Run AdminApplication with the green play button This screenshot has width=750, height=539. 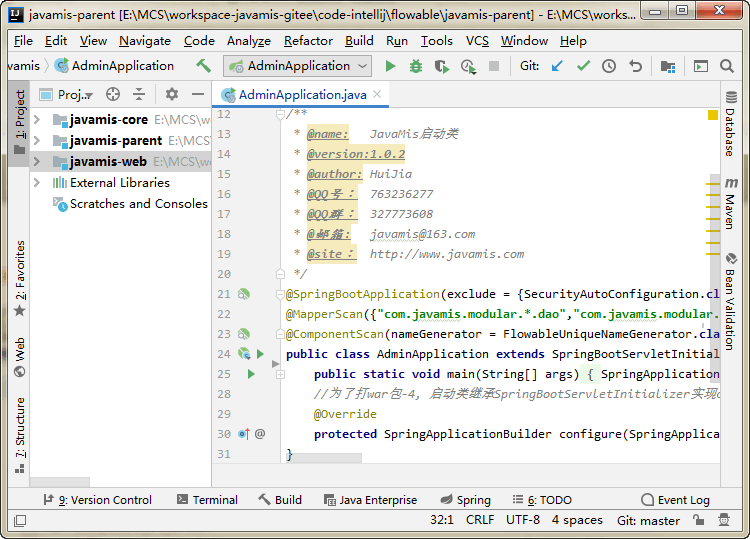390,66
